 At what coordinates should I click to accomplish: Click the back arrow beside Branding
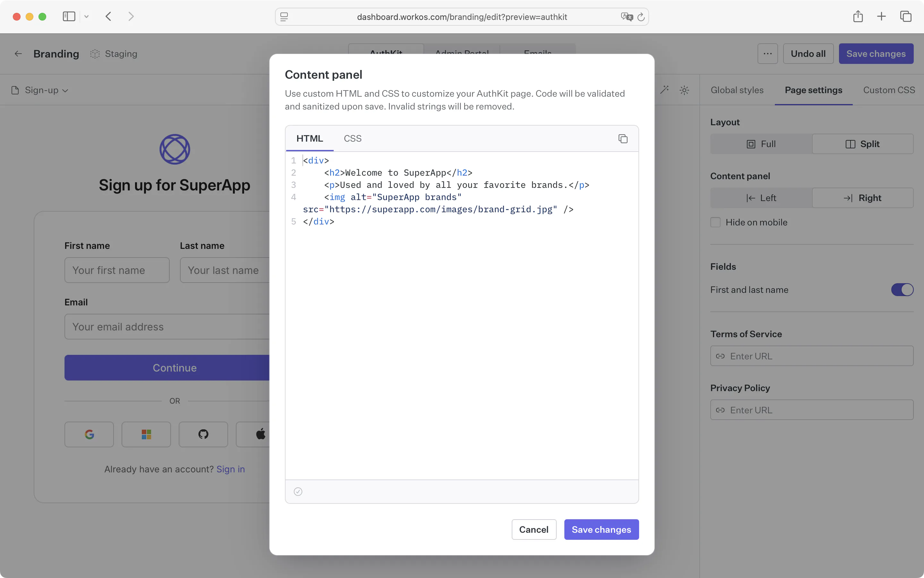coord(18,54)
